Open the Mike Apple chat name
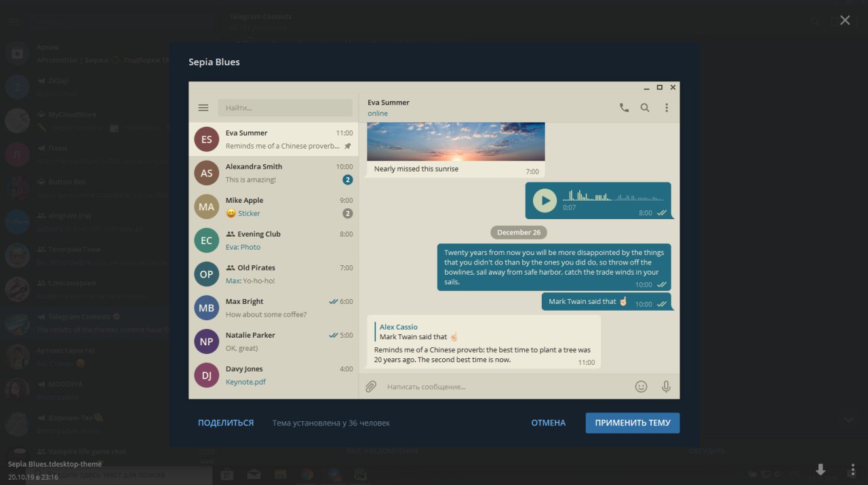 pos(244,200)
